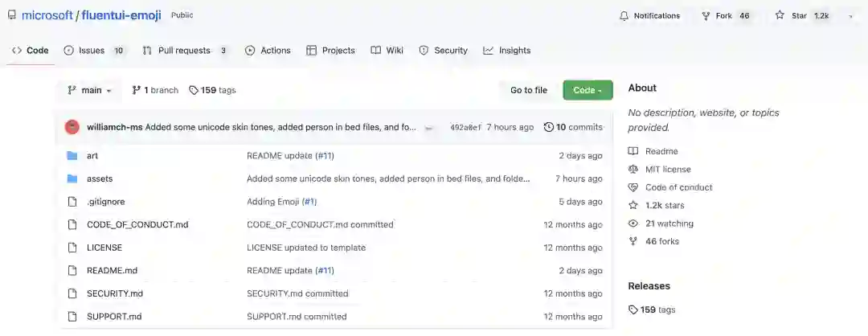The height and width of the screenshot is (336, 868).
Task: Click the assets folder icon
Action: tap(72, 178)
